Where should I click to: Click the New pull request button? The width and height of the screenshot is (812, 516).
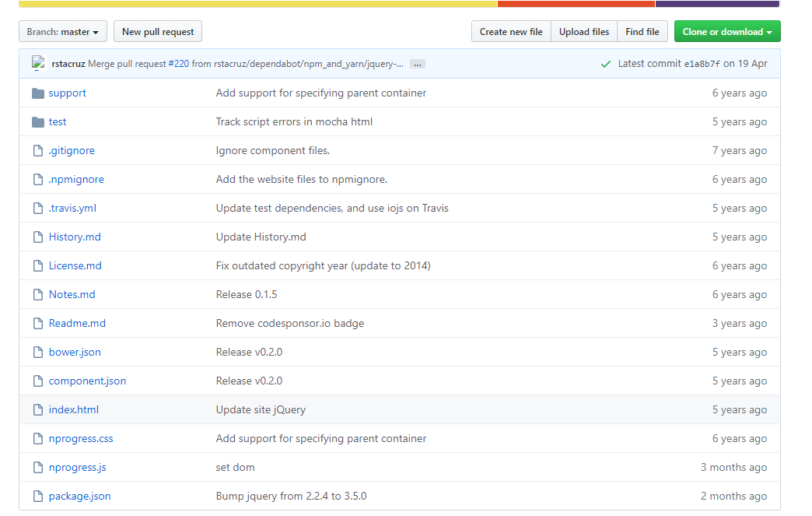click(158, 32)
